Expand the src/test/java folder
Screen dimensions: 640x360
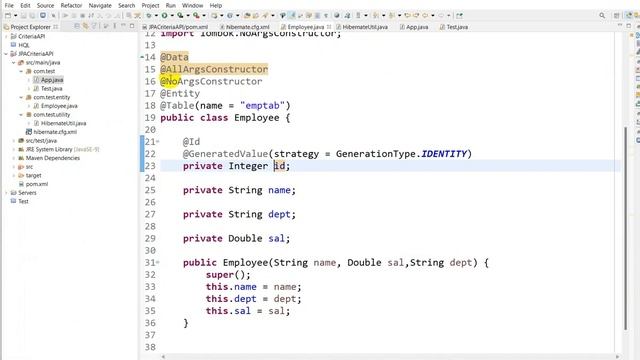14,140
